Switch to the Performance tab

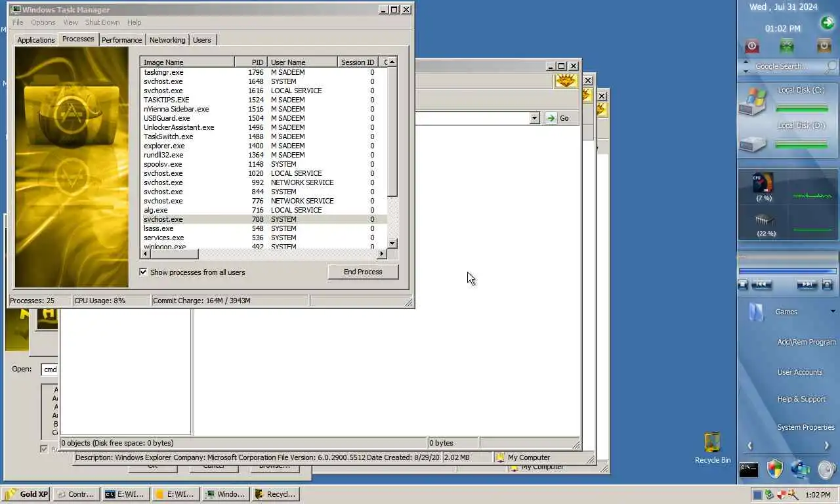[121, 40]
